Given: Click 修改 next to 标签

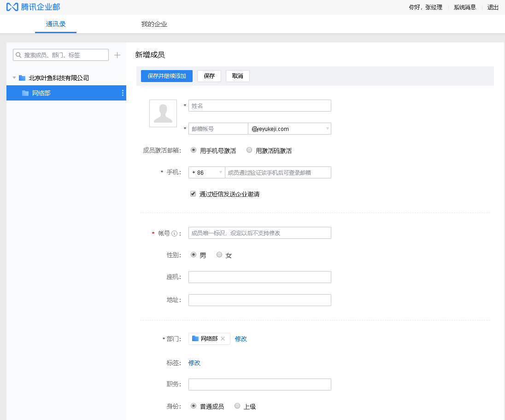Looking at the screenshot, I should click(x=194, y=363).
